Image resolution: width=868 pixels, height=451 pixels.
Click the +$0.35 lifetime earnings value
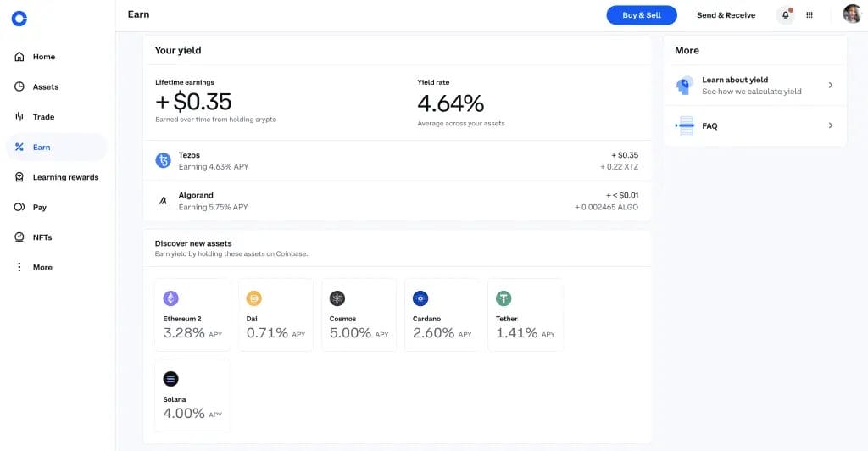coord(193,101)
